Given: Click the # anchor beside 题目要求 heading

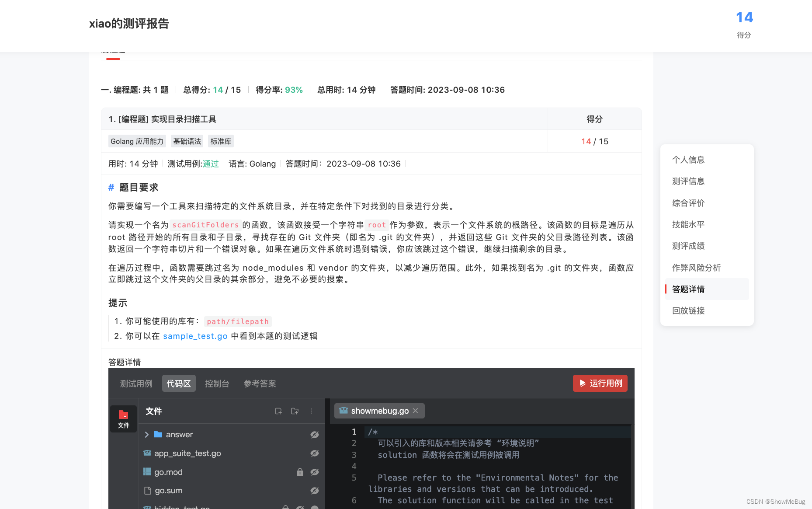Looking at the screenshot, I should [111, 187].
